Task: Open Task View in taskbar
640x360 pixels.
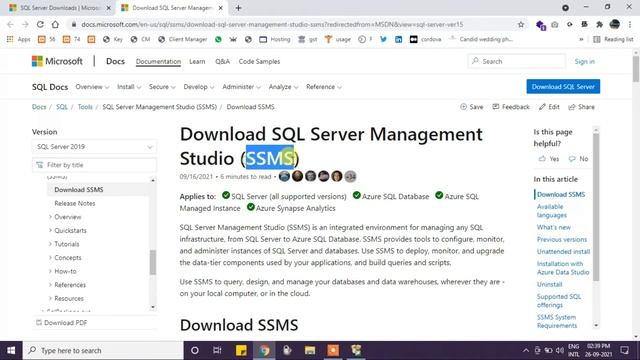Action: point(217,350)
